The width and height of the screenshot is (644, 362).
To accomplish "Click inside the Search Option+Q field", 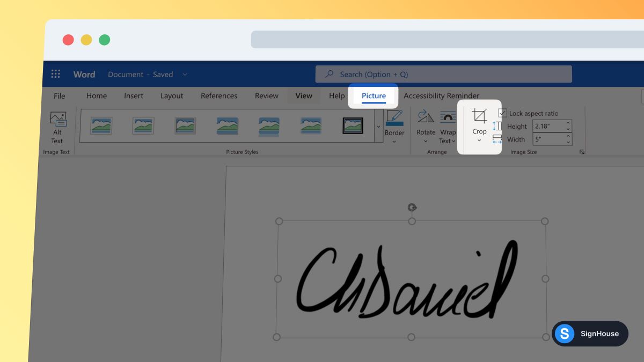I will click(x=443, y=73).
